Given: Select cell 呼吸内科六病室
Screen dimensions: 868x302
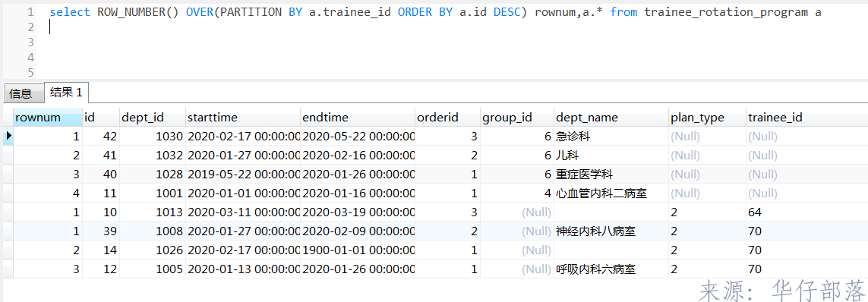Looking at the screenshot, I should pos(611,269).
